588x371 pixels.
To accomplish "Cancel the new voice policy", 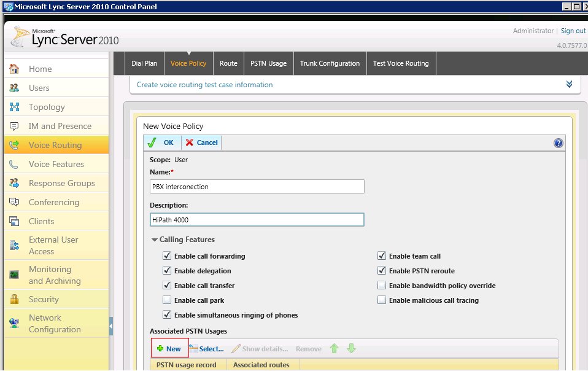I will pyautogui.click(x=202, y=143).
